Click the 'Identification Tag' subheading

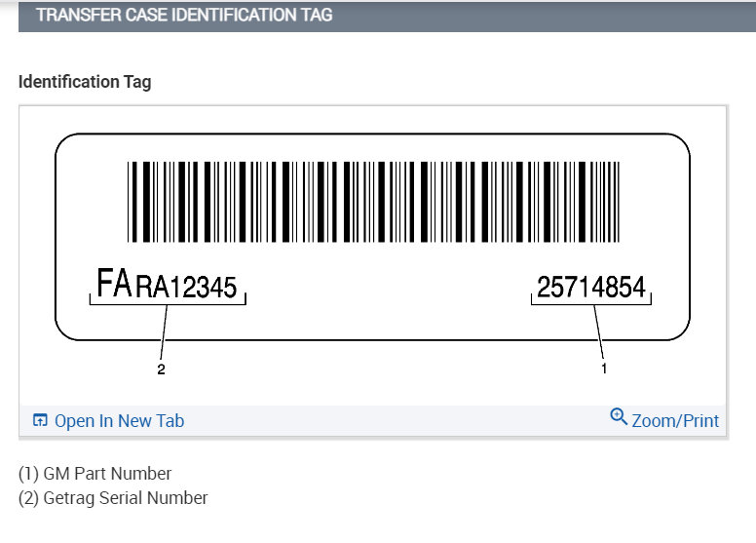(85, 82)
